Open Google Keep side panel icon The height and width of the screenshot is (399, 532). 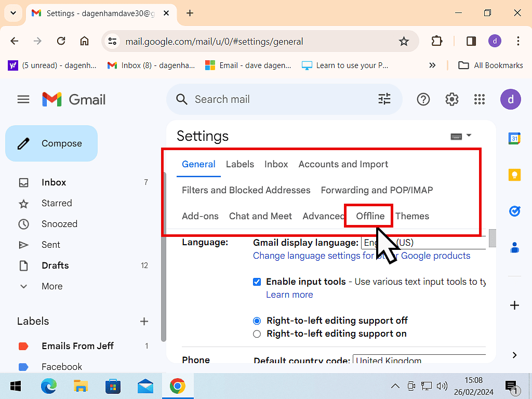pos(514,175)
